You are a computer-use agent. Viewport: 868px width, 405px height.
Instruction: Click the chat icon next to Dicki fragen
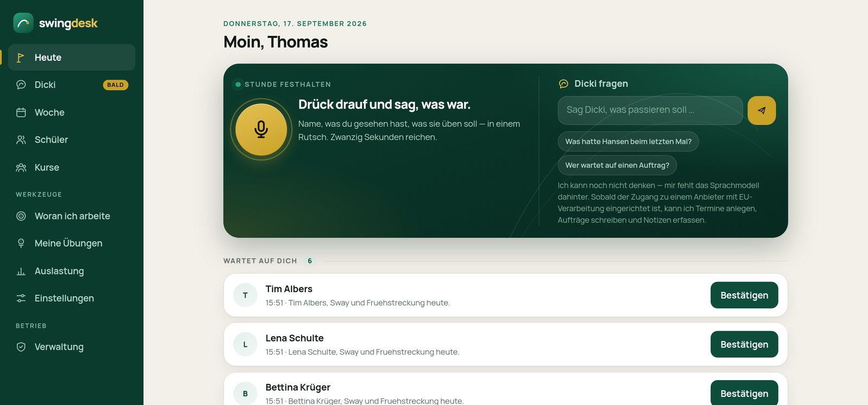(564, 83)
